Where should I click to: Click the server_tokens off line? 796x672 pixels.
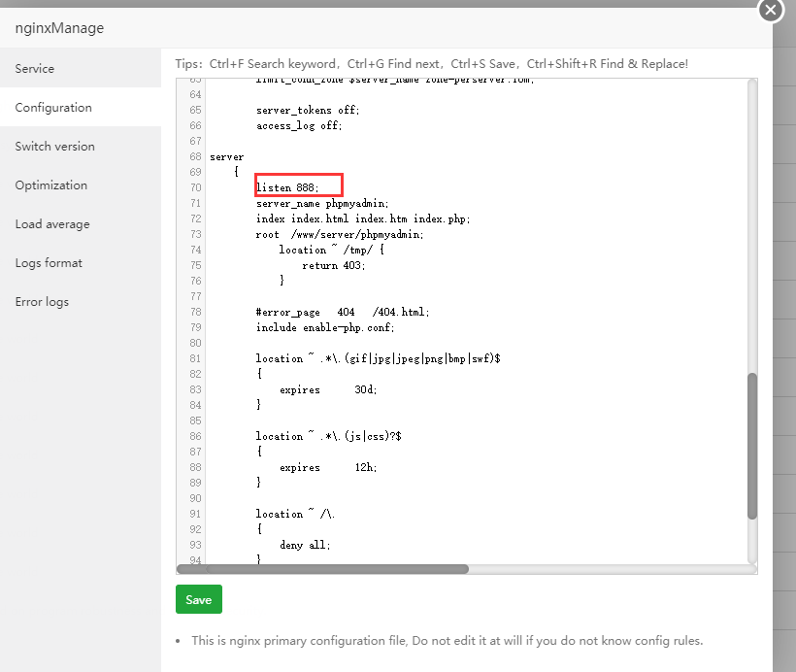[x=307, y=111]
